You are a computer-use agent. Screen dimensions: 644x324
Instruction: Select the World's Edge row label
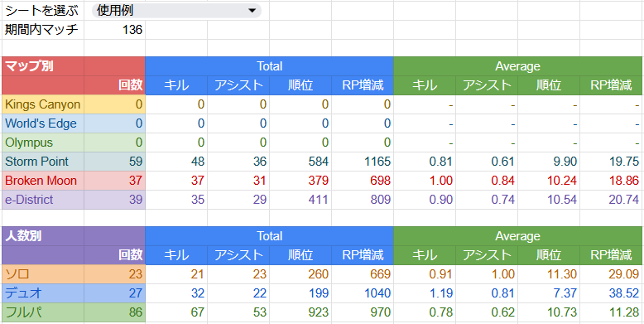pyautogui.click(x=43, y=123)
